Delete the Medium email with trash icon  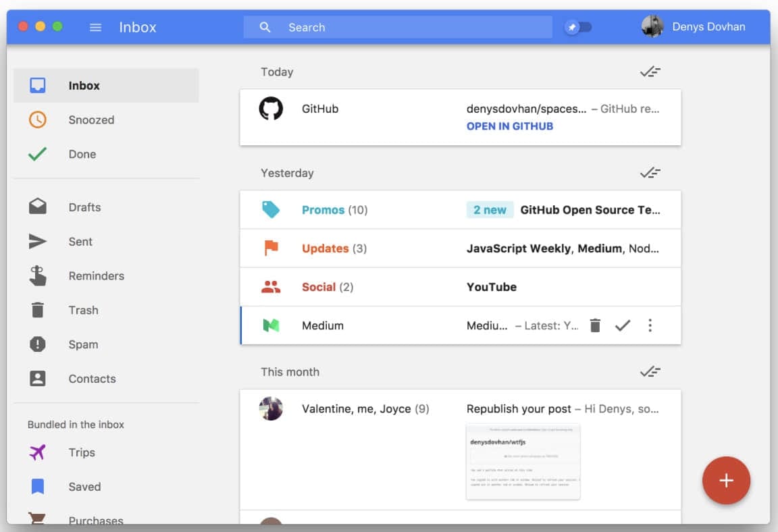tap(596, 325)
